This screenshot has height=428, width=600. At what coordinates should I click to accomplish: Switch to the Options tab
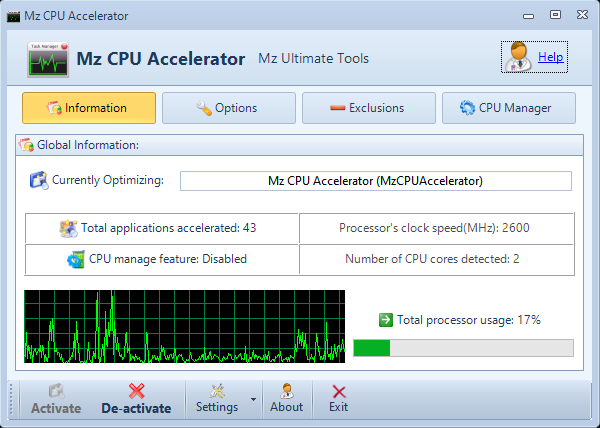(229, 108)
